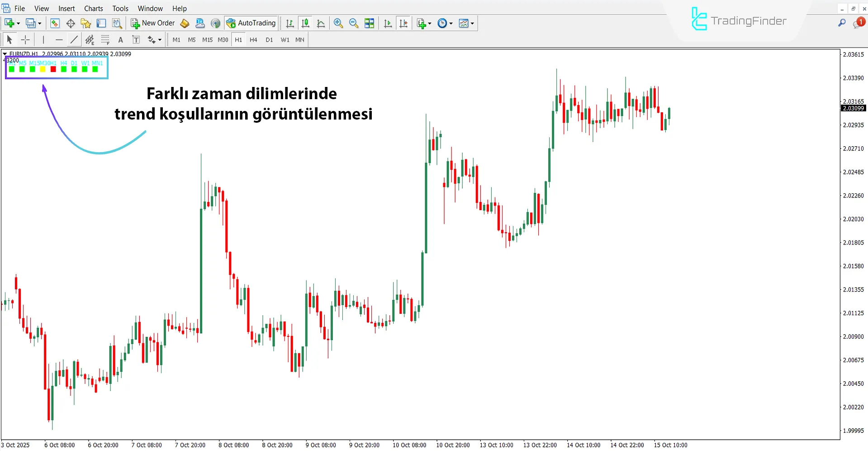Switch chart to candlesticks mode

306,23
